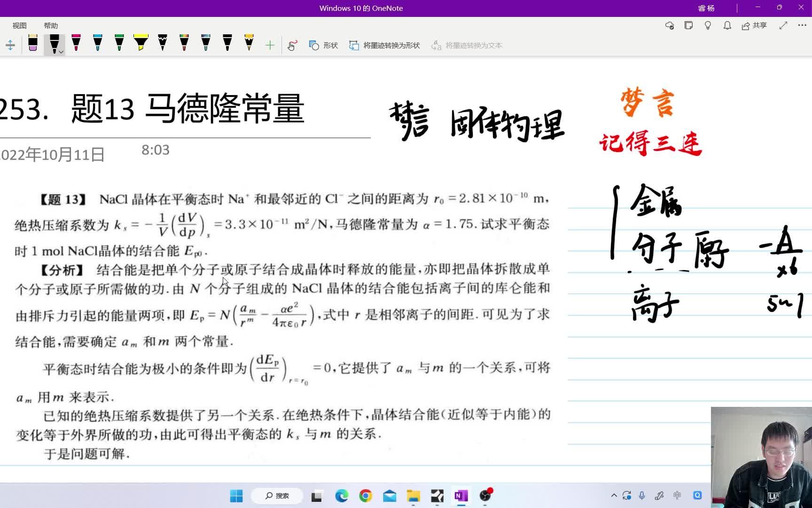Open Google Chrome from taskbar
This screenshot has width=812, height=508.
(366, 496)
